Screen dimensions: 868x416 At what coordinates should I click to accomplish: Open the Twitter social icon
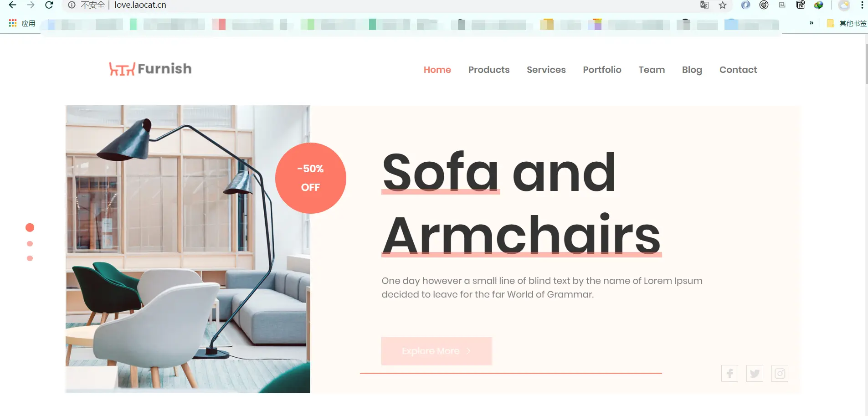[755, 374]
